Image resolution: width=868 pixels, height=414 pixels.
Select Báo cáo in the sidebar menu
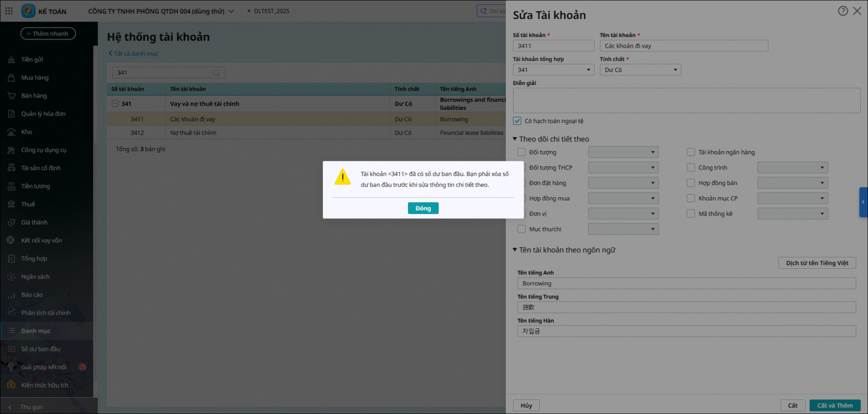31,295
